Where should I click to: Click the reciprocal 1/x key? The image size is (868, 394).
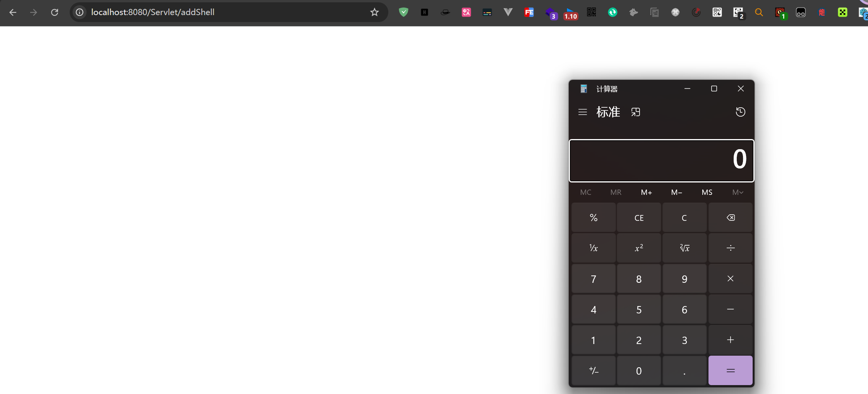594,248
